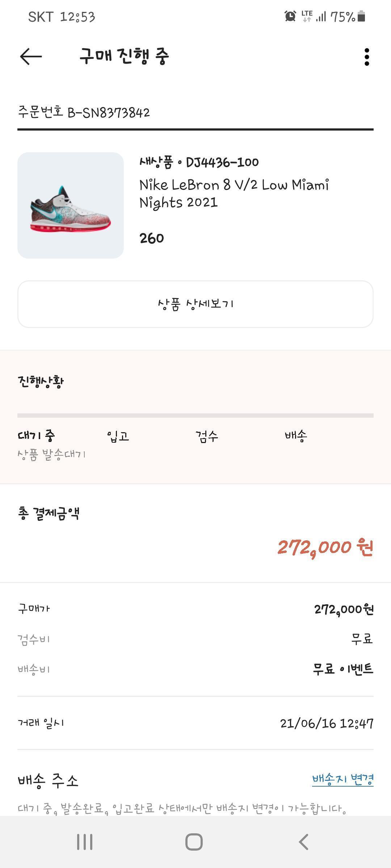Tap the Android recent apps button
Screen dimensions: 391x868
click(85, 842)
